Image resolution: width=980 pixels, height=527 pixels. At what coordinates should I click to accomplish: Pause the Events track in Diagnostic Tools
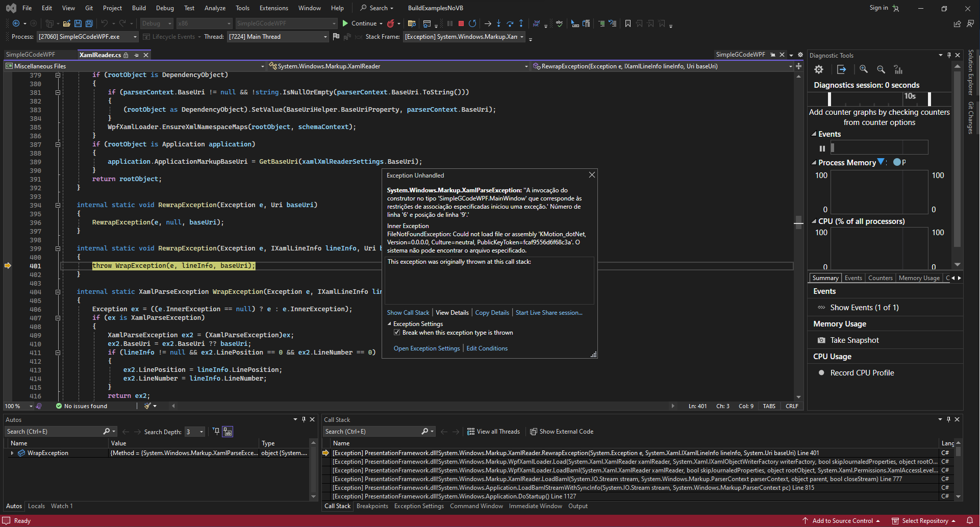822,148
